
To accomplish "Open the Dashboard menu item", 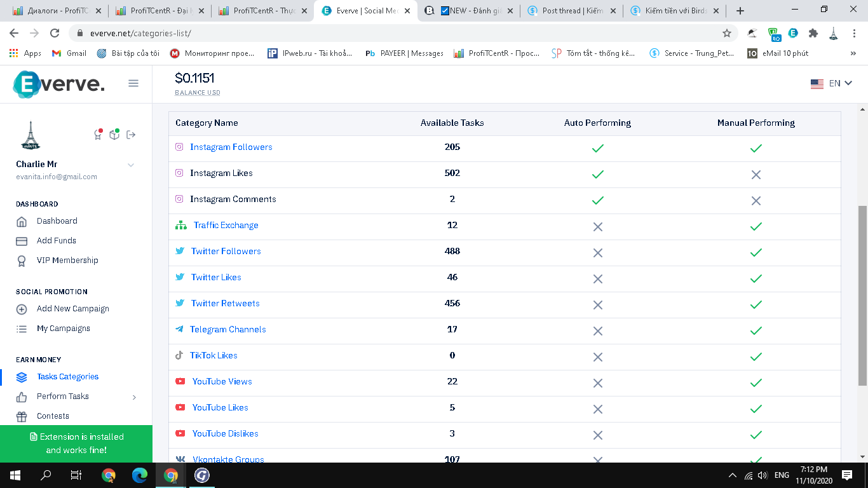I will point(57,221).
